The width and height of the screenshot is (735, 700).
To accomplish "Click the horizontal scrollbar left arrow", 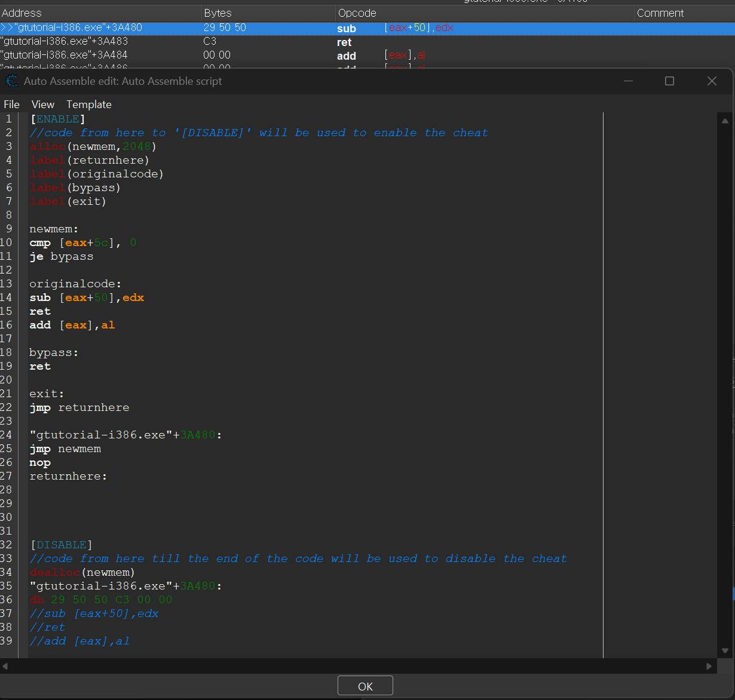I will point(5,666).
